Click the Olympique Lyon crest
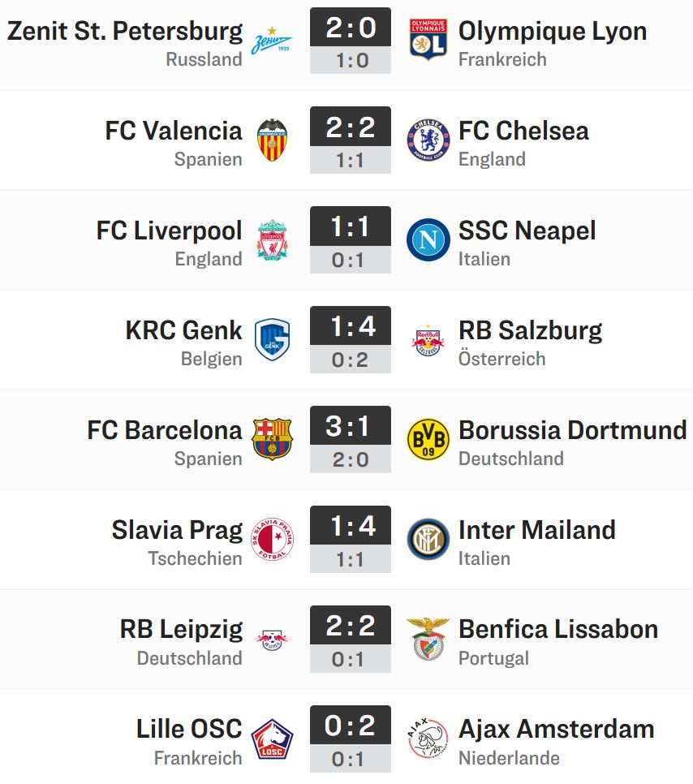The height and width of the screenshot is (784, 693). click(x=428, y=40)
